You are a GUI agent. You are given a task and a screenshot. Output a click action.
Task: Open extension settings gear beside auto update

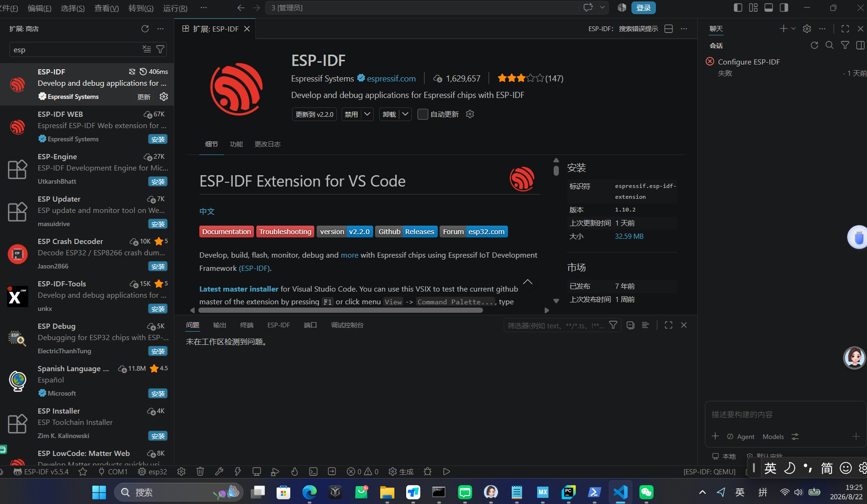tap(470, 114)
